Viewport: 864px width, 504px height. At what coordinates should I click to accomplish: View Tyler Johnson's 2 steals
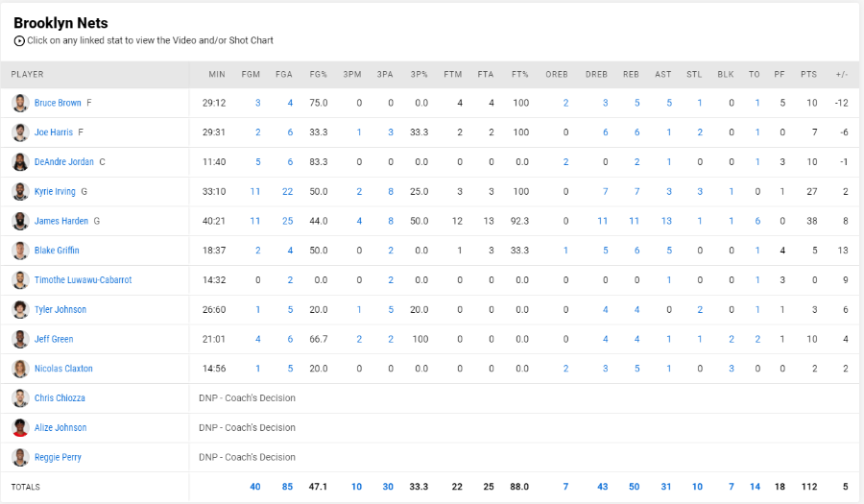pos(700,309)
